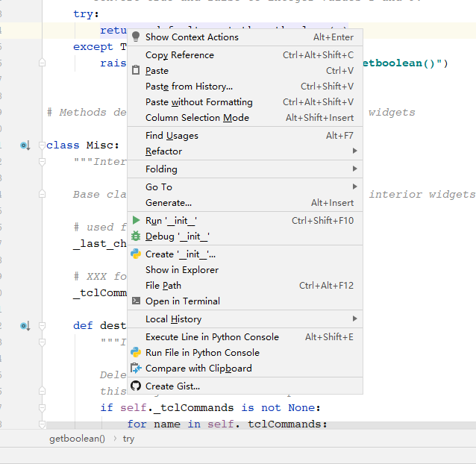Image resolution: width=476 pixels, height=464 pixels.
Task: Click '_tclCommands' in the if statement line
Action: (x=194, y=407)
